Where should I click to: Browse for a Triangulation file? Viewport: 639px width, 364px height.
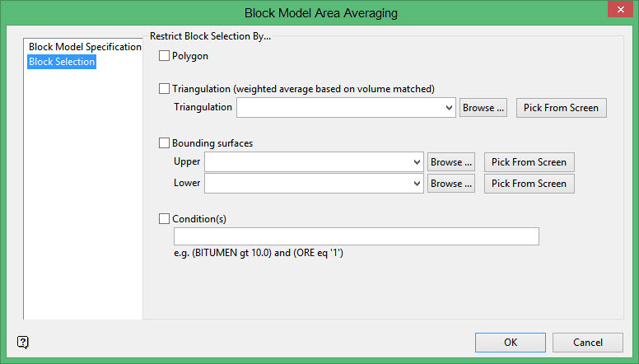point(483,108)
